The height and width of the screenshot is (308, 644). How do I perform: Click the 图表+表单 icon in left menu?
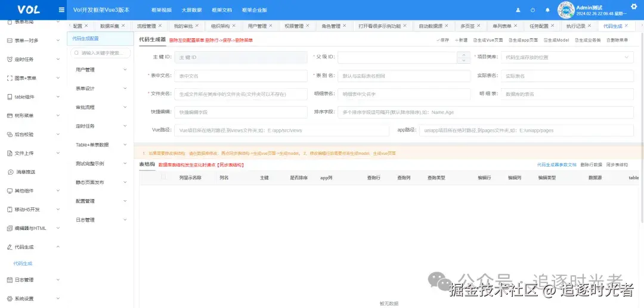(x=10, y=78)
